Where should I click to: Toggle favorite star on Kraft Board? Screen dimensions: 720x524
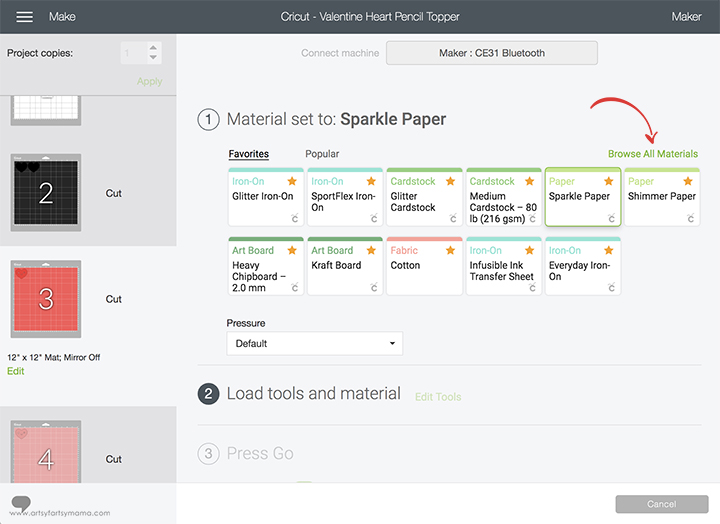coord(371,250)
